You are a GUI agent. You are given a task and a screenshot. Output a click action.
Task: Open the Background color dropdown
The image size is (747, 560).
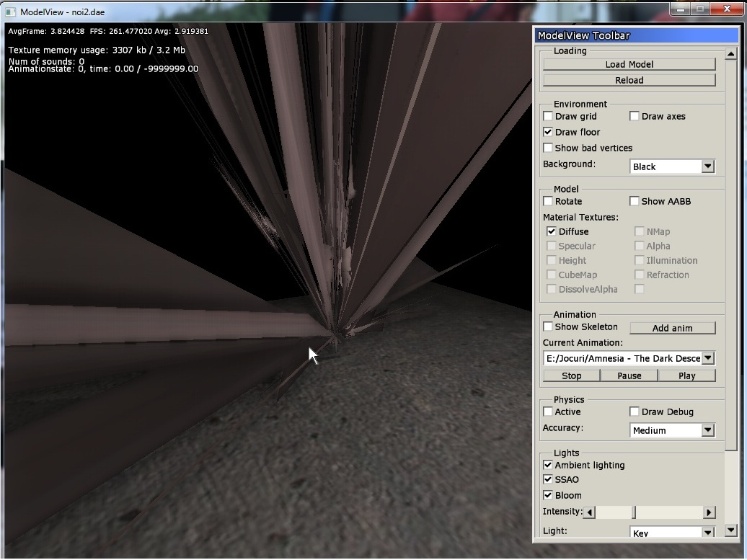[x=707, y=166]
